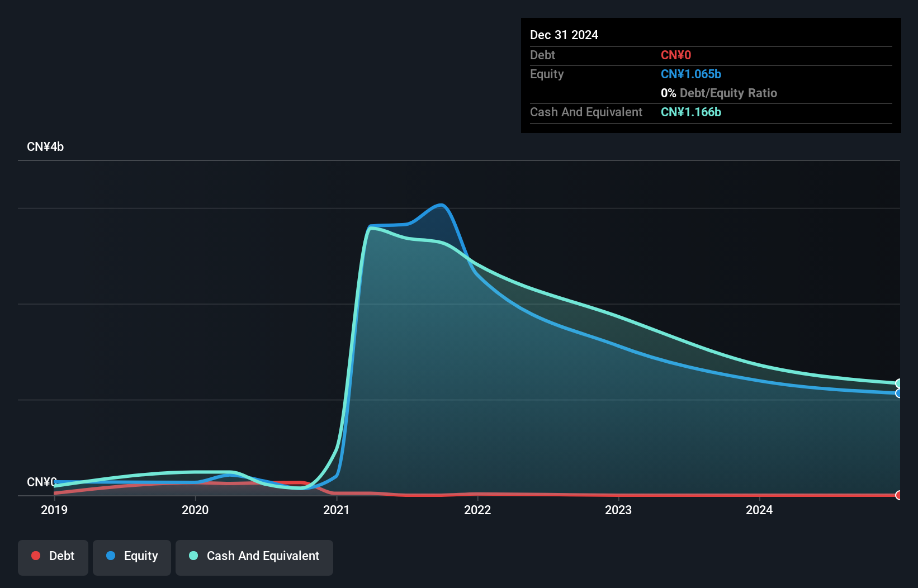Select the teal cash marker at the chart's right edge
The image size is (918, 588).
[x=898, y=383]
